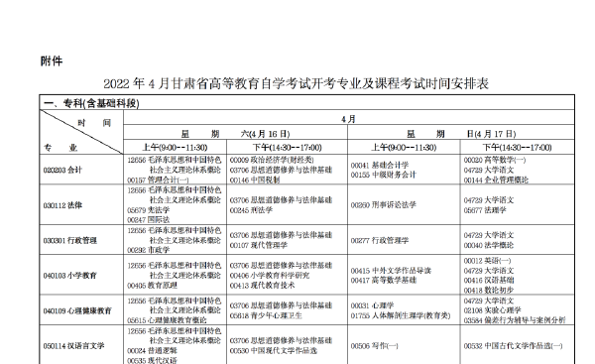
Task: Click course '00260 刑事诉讼法学'
Action: (x=383, y=205)
